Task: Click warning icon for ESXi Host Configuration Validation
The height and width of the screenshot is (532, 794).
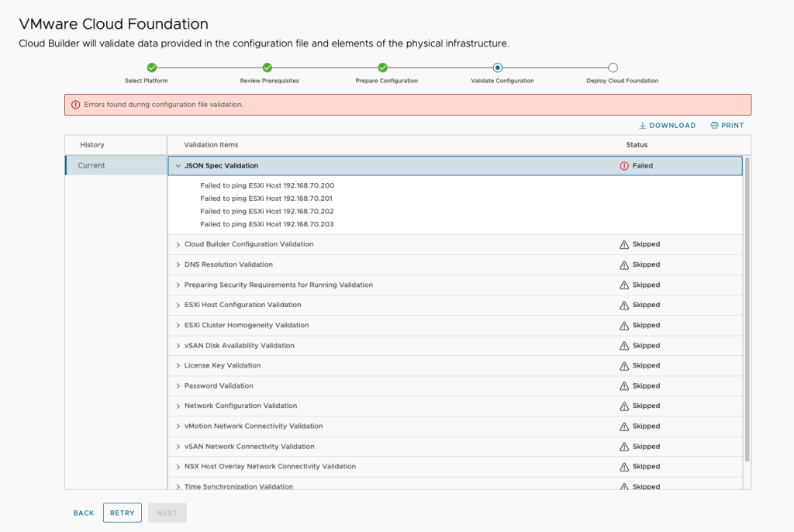Action: click(624, 305)
